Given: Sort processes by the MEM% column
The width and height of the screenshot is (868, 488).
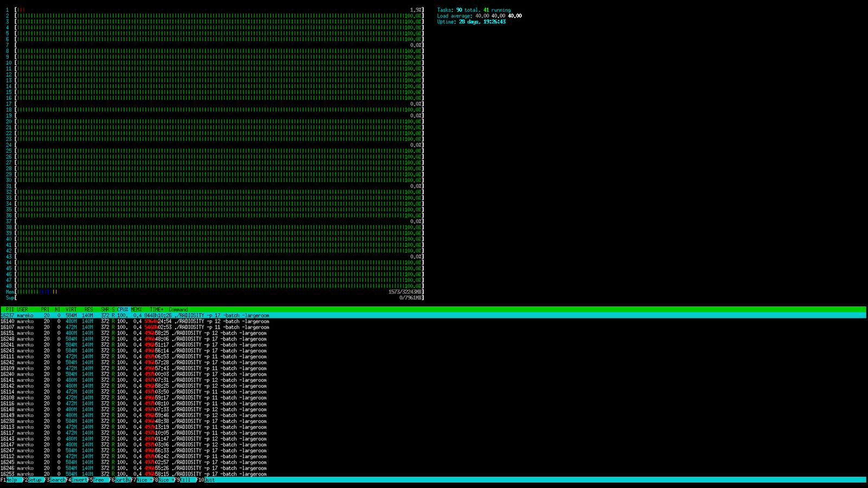Looking at the screenshot, I should point(136,310).
